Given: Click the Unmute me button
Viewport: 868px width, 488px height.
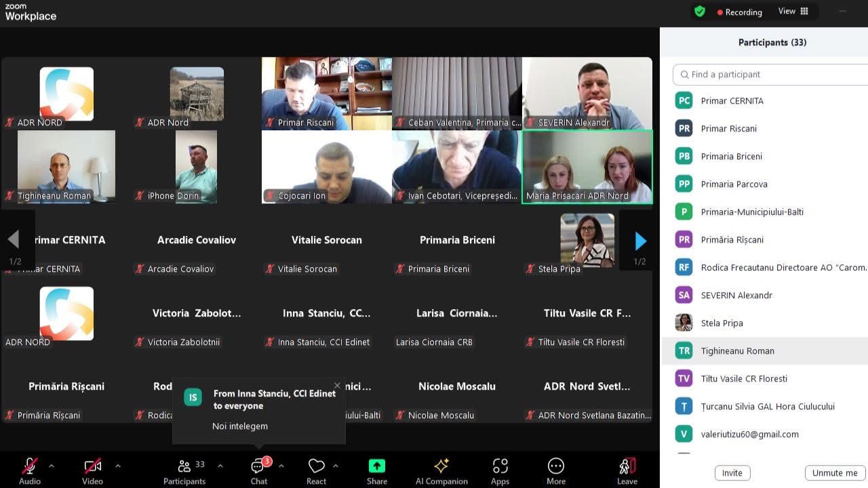Looking at the screenshot, I should (835, 473).
